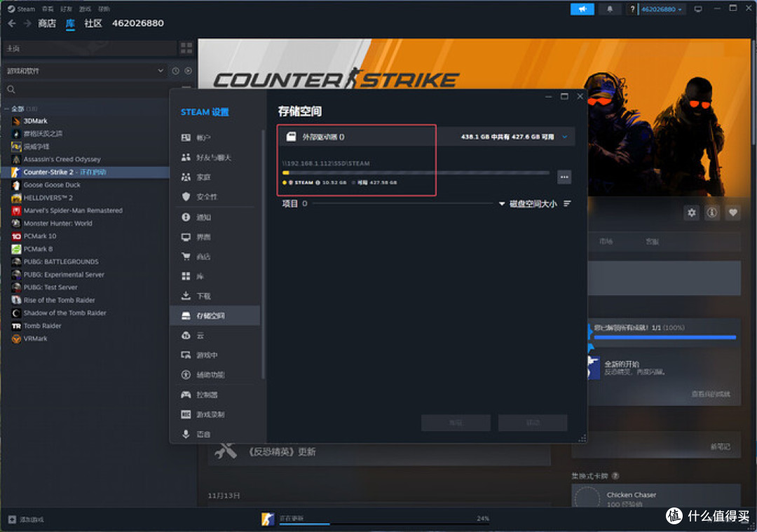
Task: Click recent activity clock filter icon
Action: (x=175, y=71)
